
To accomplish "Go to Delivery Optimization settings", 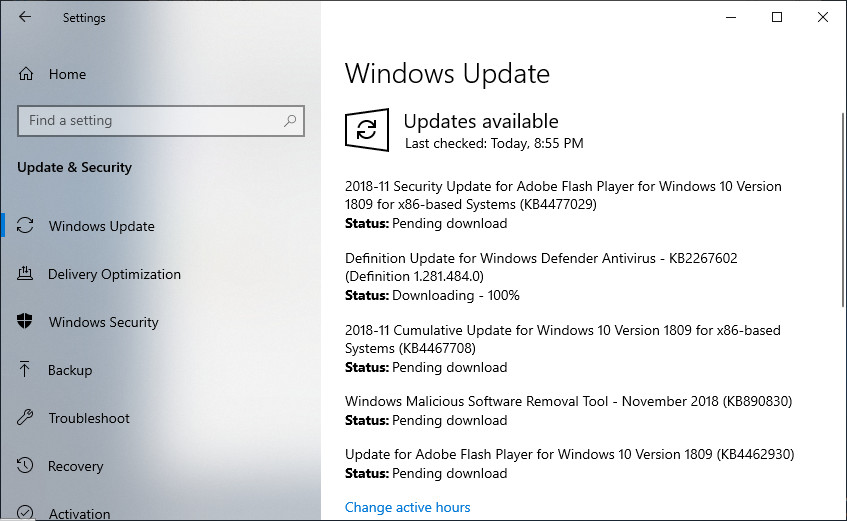I will [x=114, y=274].
